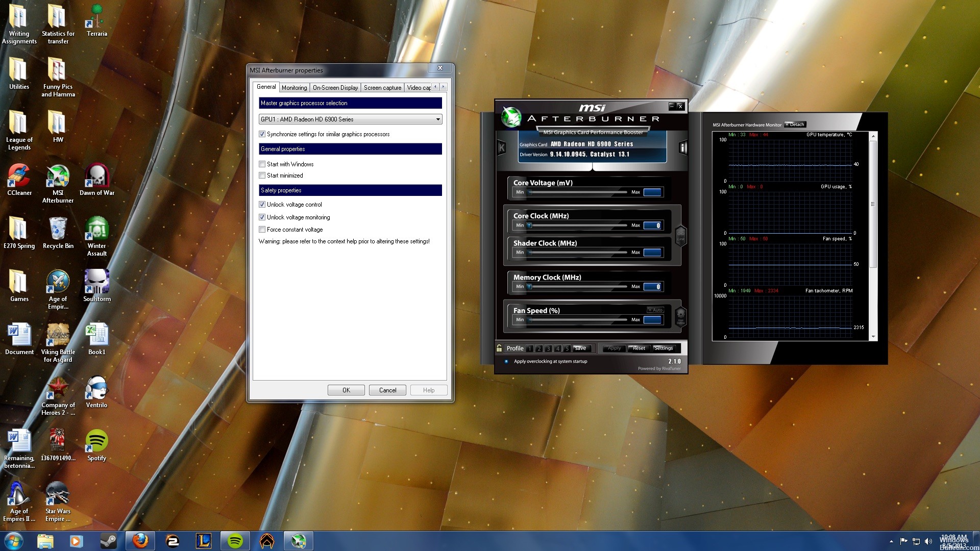
Task: Click the Shader Clock slider track
Action: point(577,252)
